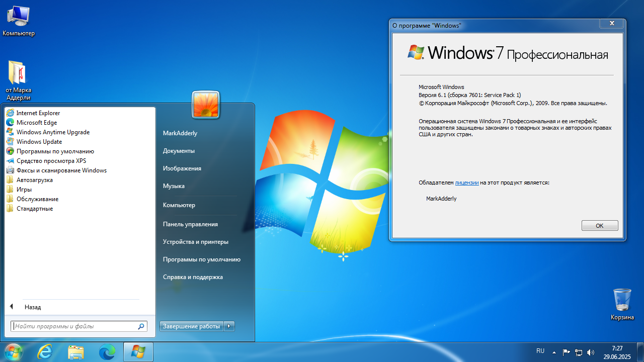Open Документы from the Start menu

click(x=179, y=151)
